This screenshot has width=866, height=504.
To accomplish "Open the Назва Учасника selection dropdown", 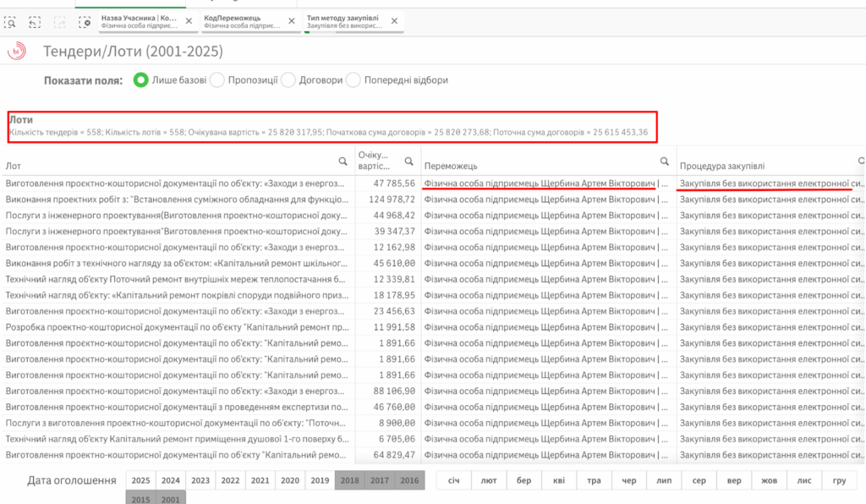I will [140, 21].
